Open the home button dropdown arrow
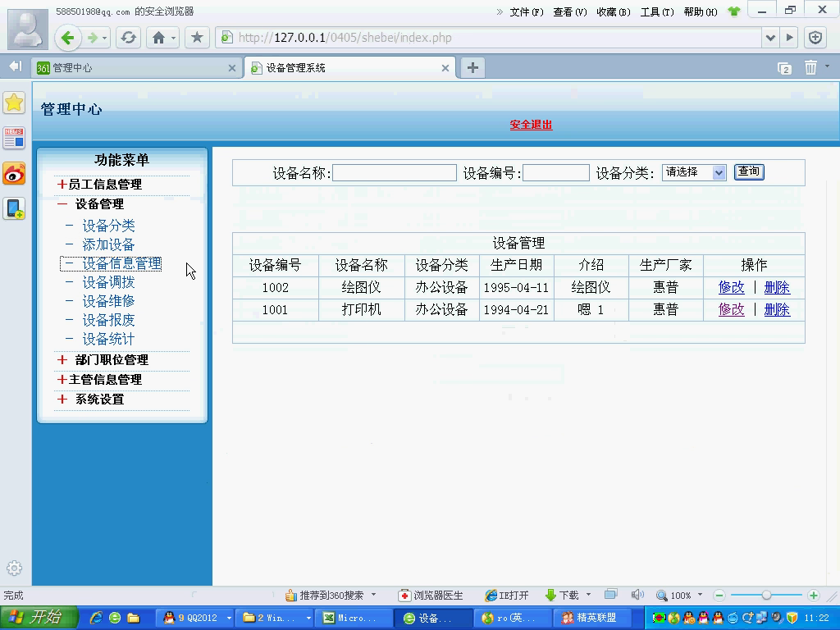The height and width of the screenshot is (630, 840). pyautogui.click(x=174, y=38)
